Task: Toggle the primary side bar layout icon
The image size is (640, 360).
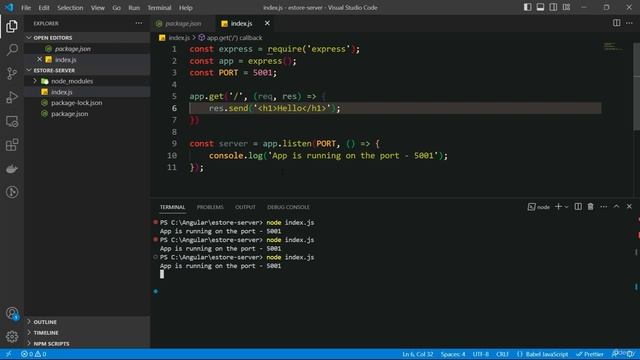Action: [527, 7]
